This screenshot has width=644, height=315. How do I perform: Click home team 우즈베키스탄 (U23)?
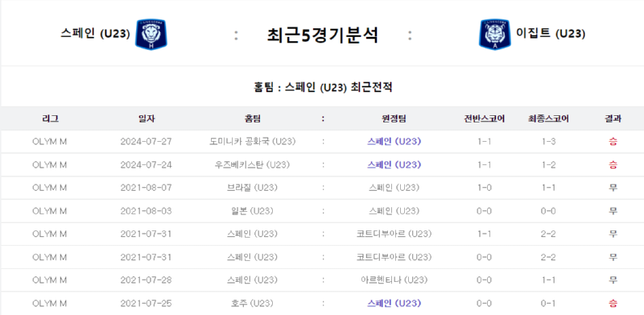252,165
